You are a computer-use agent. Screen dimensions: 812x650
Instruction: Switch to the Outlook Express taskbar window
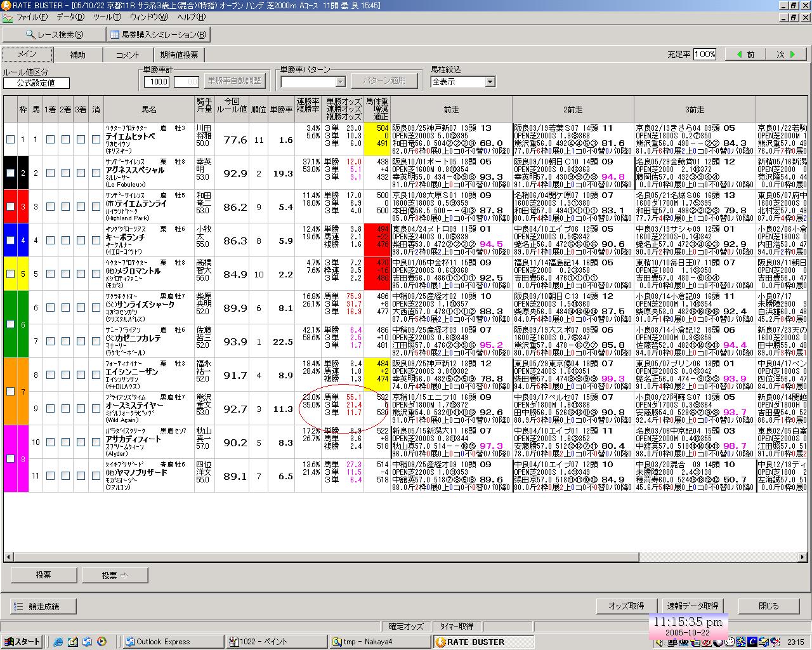tap(173, 642)
